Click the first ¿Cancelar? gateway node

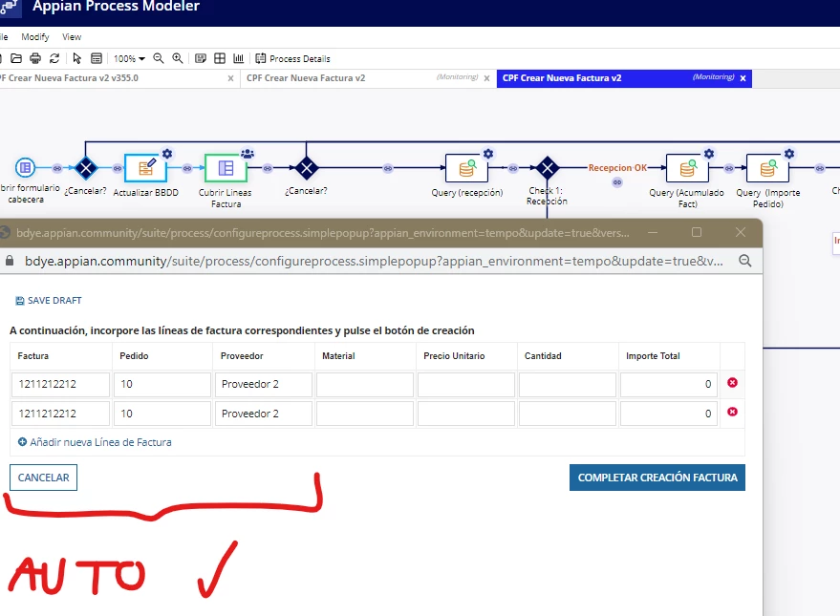point(86,168)
